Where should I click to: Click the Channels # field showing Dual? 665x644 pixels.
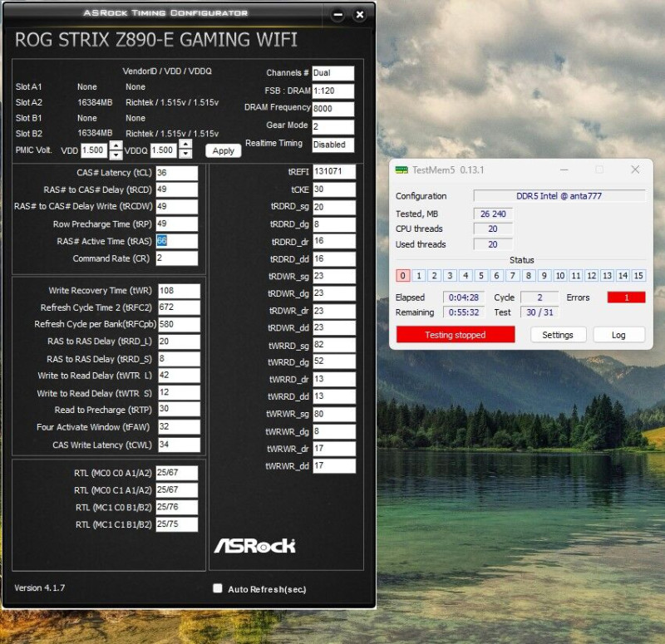(333, 73)
